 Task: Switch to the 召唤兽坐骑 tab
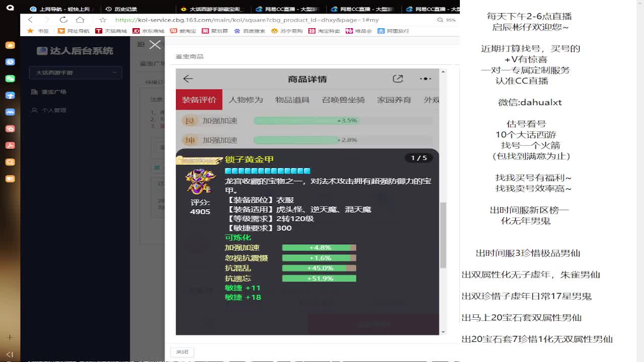pyautogui.click(x=343, y=100)
